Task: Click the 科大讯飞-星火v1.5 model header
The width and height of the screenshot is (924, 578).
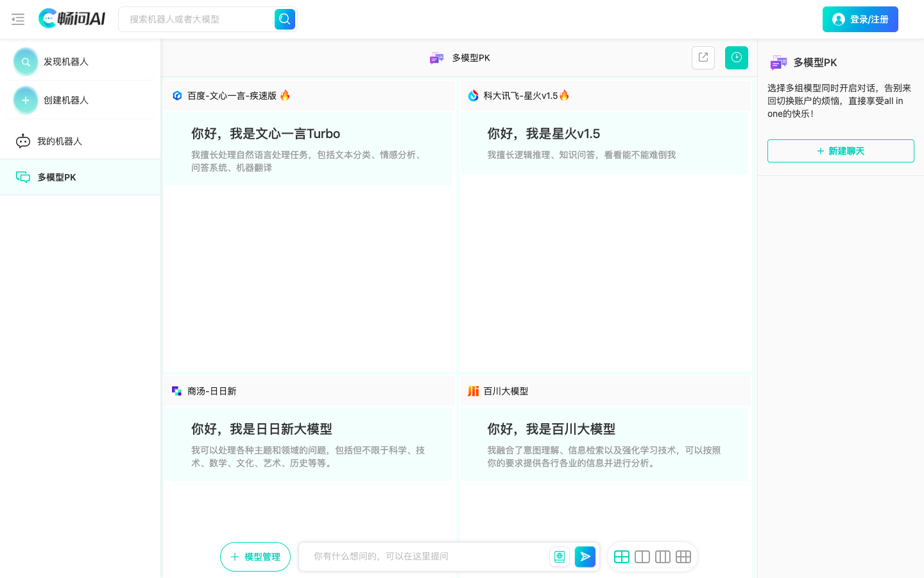Action: 605,96
